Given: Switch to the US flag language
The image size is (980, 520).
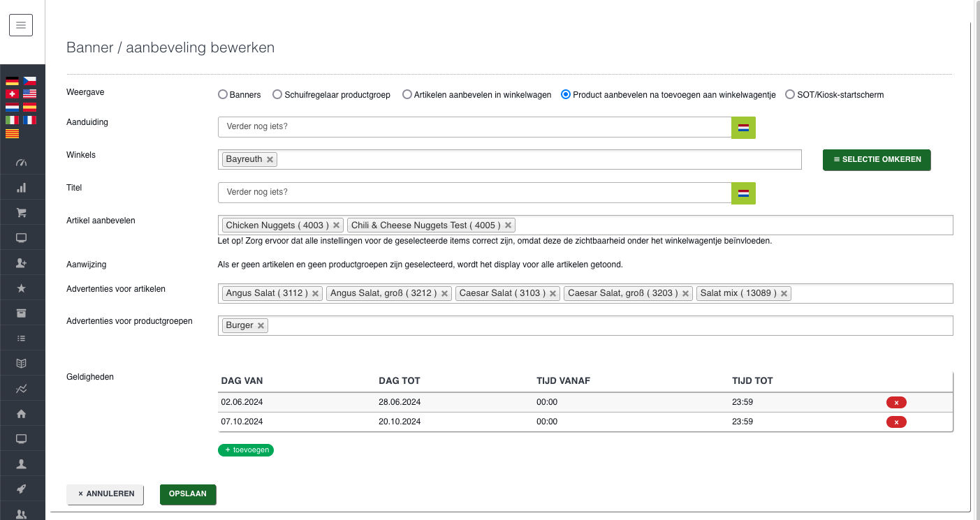Looking at the screenshot, I should pyautogui.click(x=29, y=94).
